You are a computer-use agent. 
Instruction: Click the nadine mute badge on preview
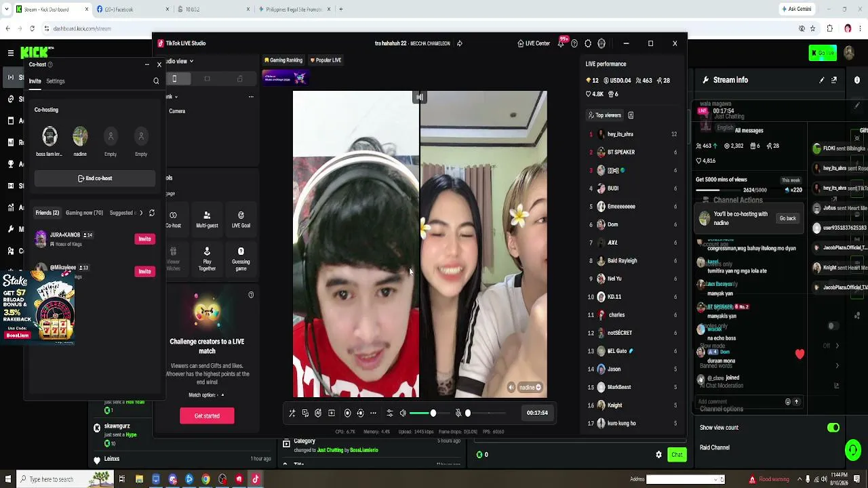pyautogui.click(x=530, y=388)
